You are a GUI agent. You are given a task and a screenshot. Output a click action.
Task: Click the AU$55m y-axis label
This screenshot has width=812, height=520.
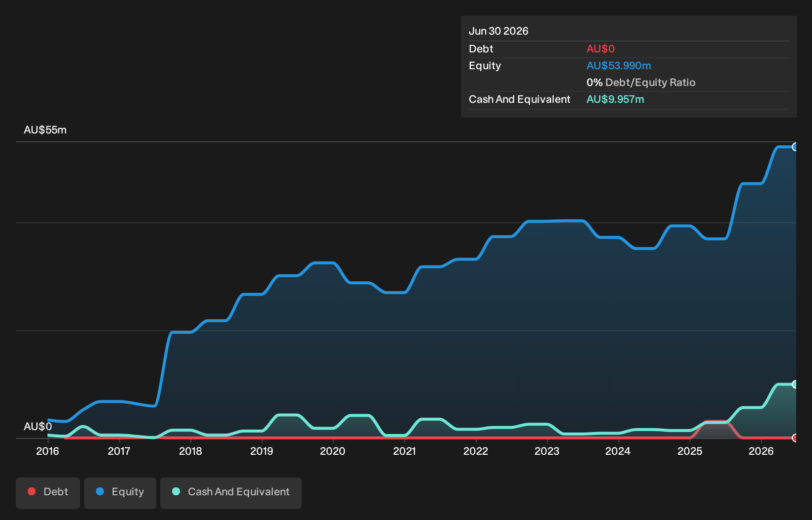tap(45, 130)
